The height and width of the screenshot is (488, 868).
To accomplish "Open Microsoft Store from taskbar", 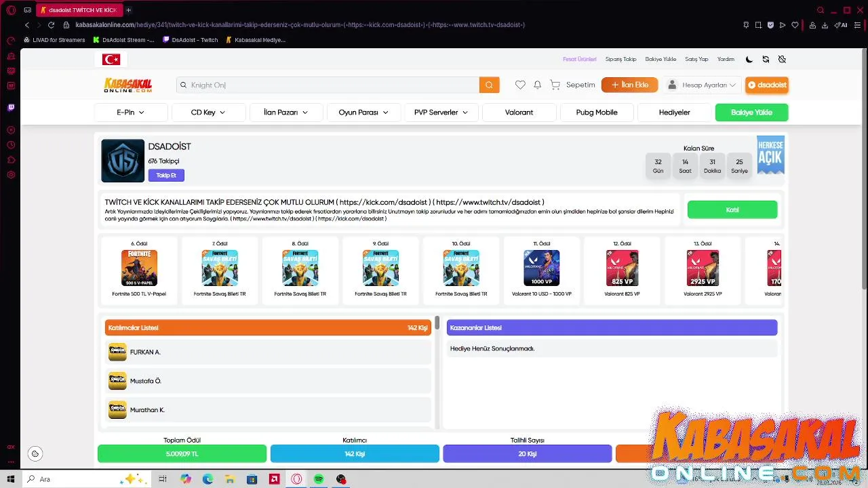I will coord(252,479).
